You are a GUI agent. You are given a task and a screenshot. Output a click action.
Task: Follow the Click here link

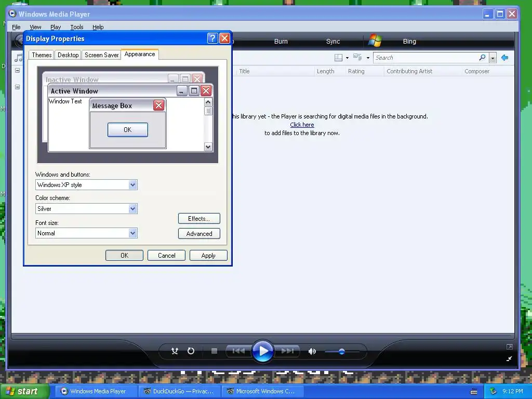[302, 125]
